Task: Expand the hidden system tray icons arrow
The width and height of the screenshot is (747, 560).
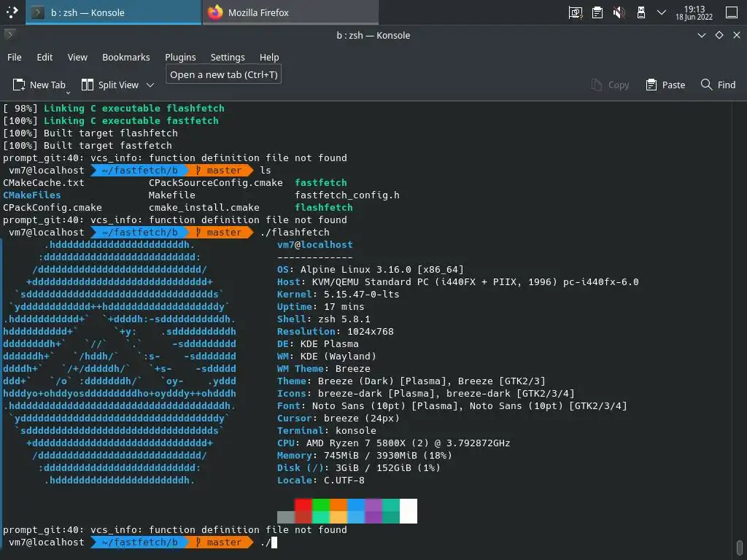Action: click(x=661, y=12)
